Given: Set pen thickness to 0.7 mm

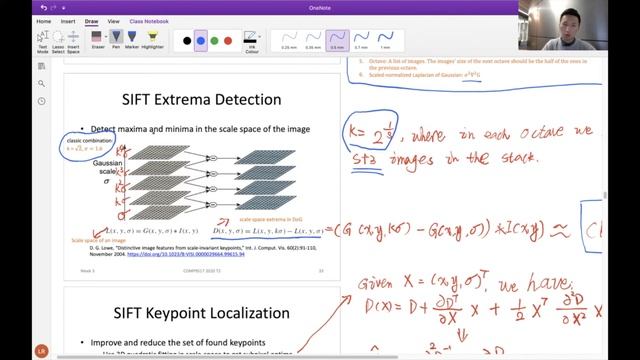Looking at the screenshot, I should pos(361,40).
